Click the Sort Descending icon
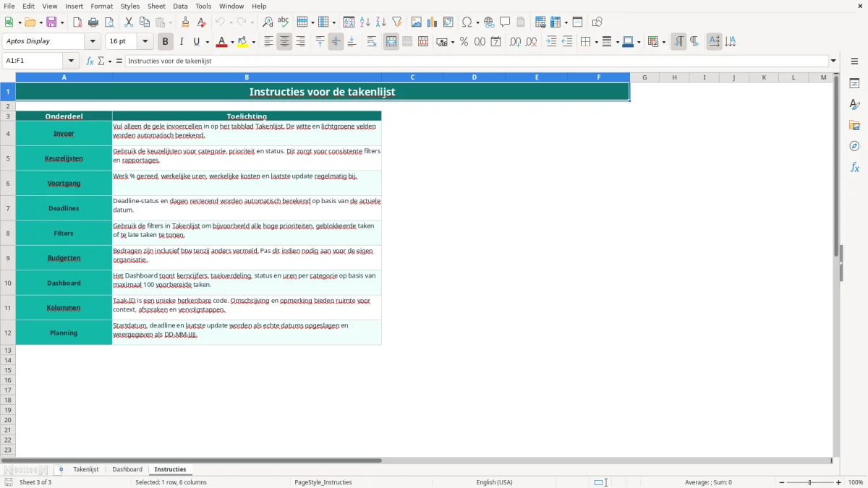This screenshot has width=868, height=488. (x=381, y=22)
